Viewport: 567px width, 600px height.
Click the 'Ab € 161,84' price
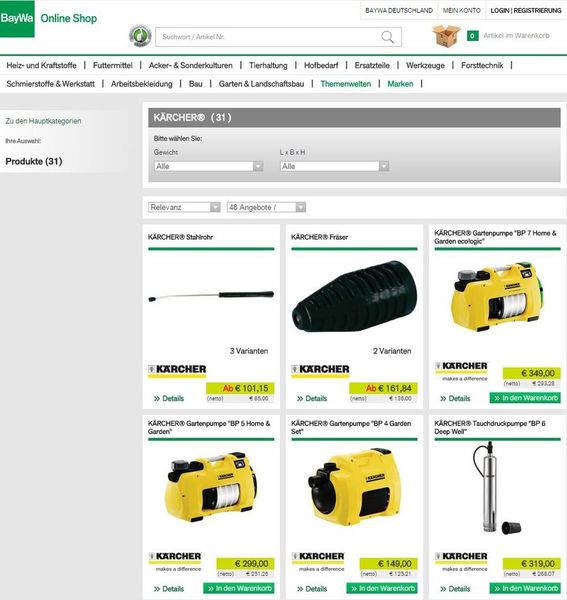(x=383, y=388)
